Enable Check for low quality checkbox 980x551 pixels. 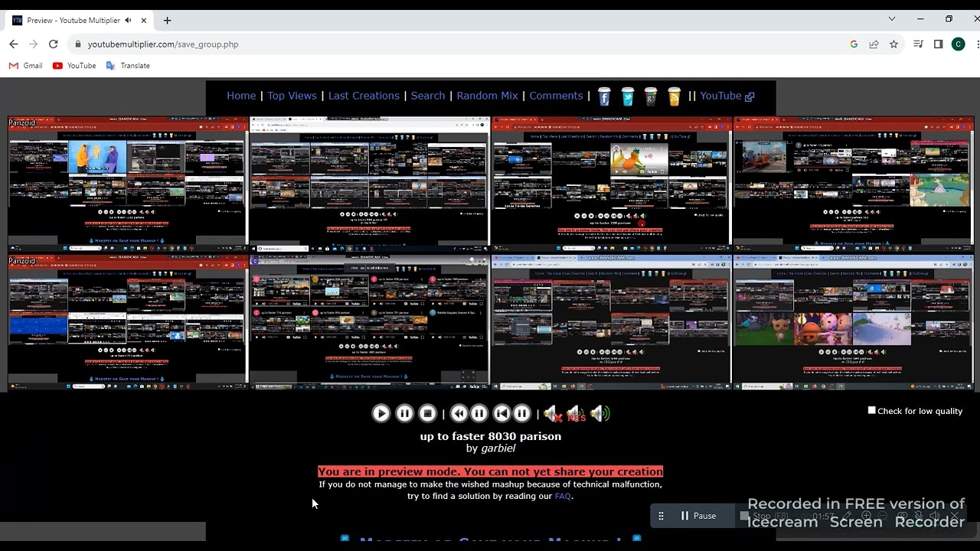pos(871,410)
